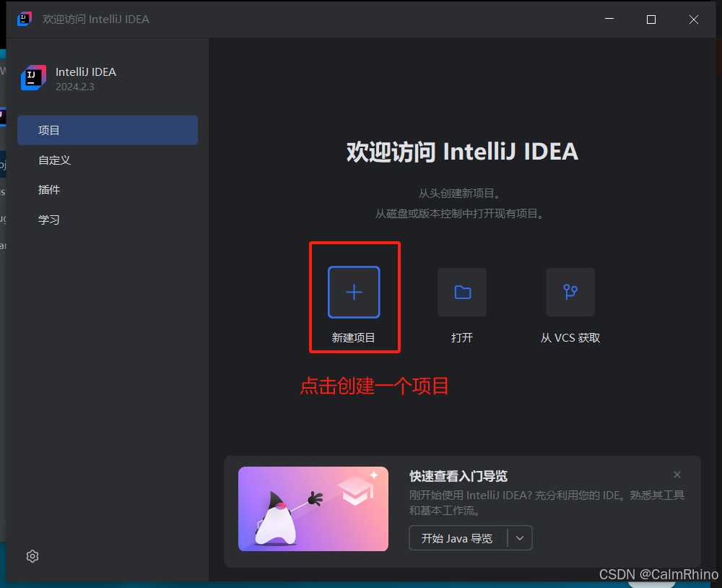The width and height of the screenshot is (722, 588).
Task: Click the Get from VCS branch icon
Action: coord(570,292)
